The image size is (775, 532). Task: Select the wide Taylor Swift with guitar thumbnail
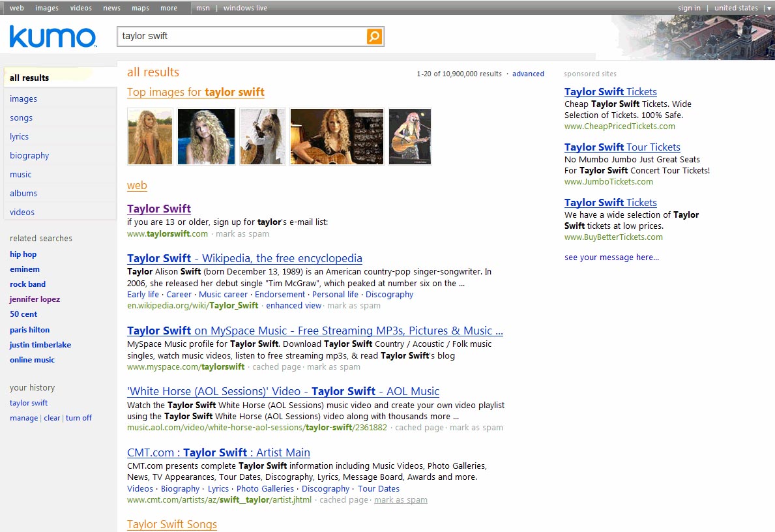click(336, 136)
